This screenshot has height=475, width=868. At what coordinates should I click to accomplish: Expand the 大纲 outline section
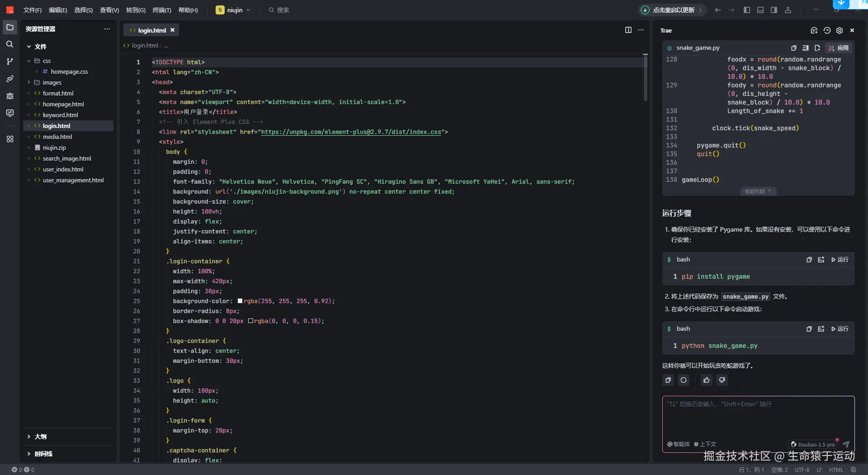(29, 437)
